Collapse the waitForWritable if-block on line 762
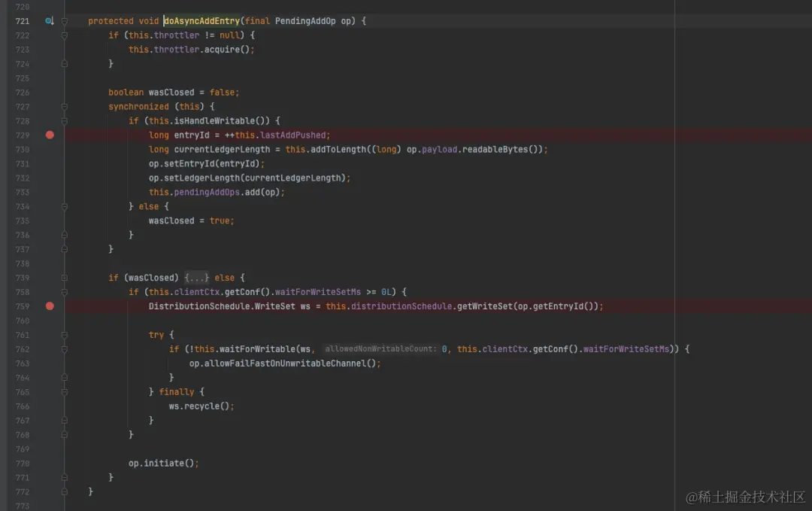Image resolution: width=812 pixels, height=511 pixels. [x=65, y=348]
